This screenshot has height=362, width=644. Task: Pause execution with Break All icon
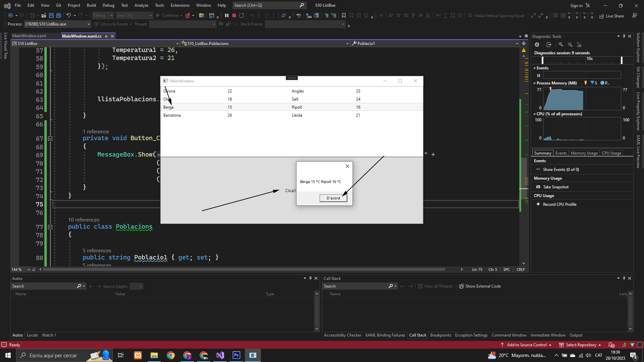coord(227,15)
